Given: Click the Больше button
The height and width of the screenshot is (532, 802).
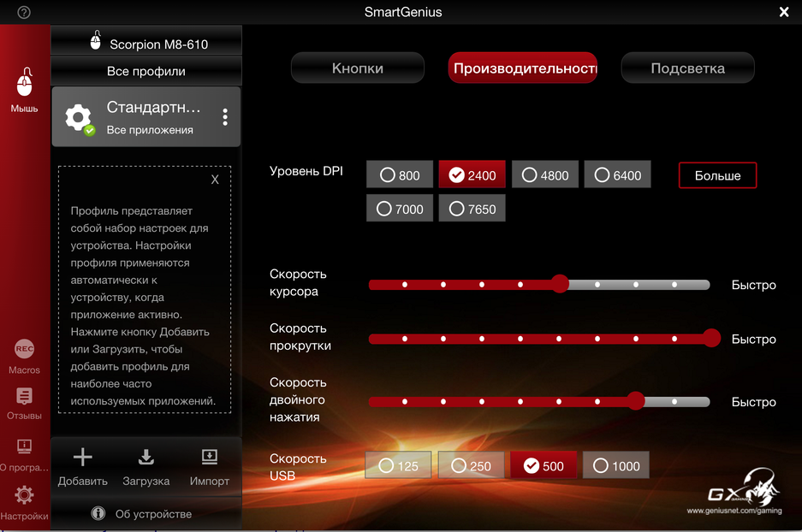Looking at the screenshot, I should click(x=717, y=175).
